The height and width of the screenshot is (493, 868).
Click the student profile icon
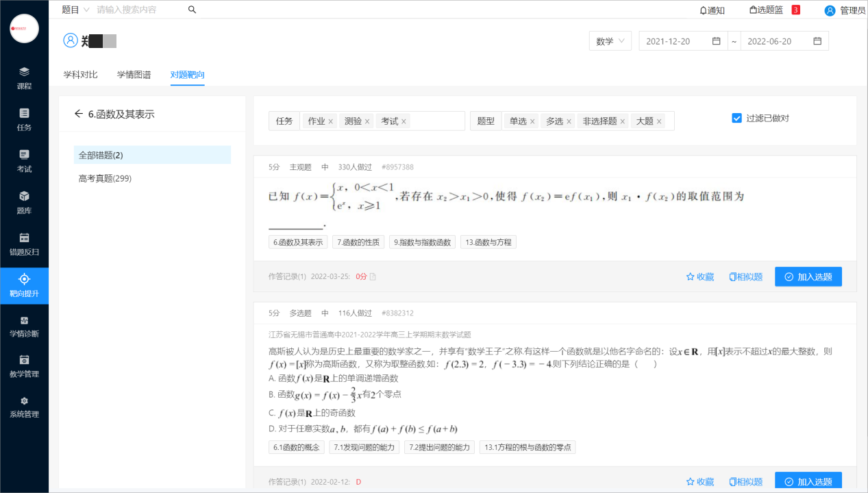click(x=71, y=40)
